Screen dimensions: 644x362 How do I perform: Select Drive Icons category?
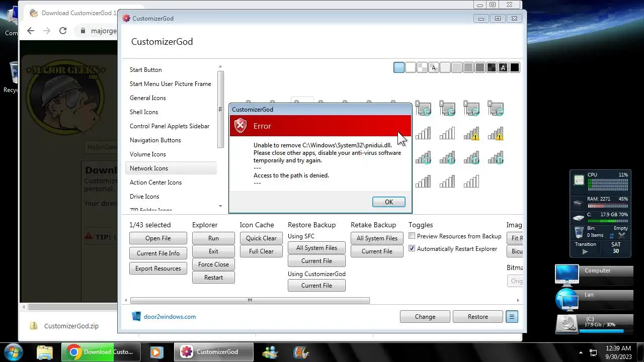pyautogui.click(x=144, y=197)
